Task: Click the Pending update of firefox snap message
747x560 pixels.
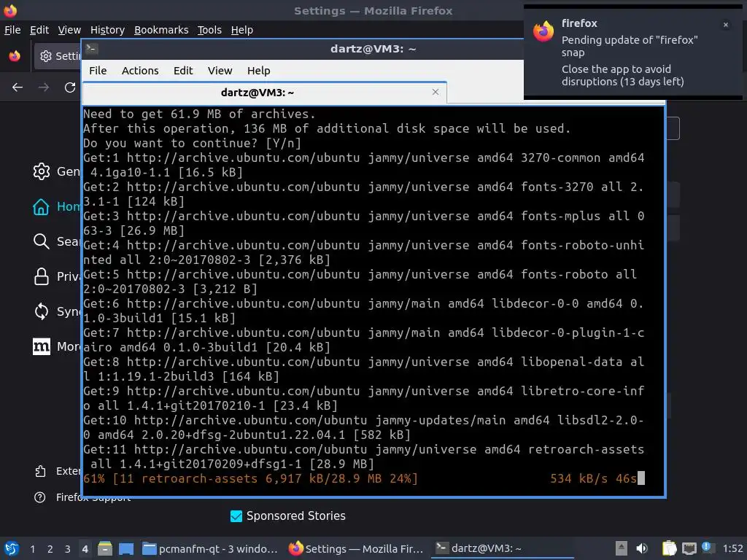Action: [x=630, y=46]
